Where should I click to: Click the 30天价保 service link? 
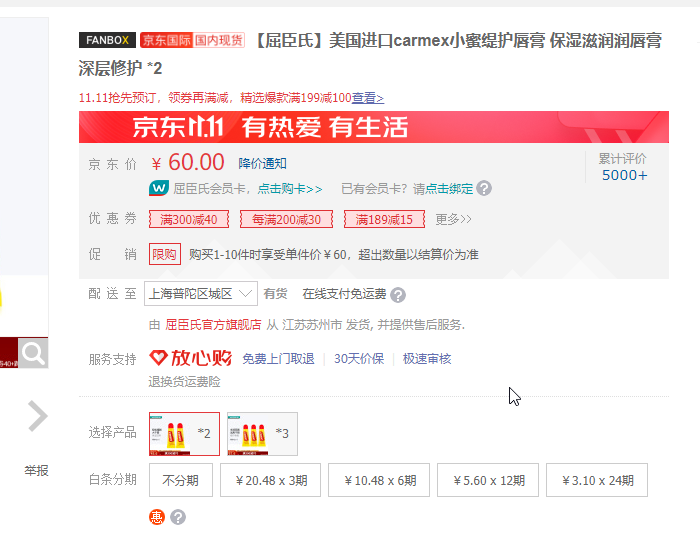click(359, 359)
